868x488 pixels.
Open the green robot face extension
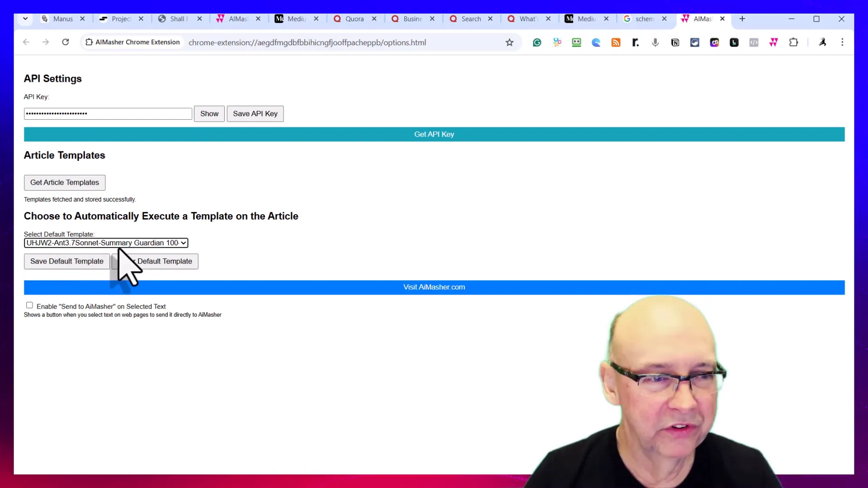(576, 42)
